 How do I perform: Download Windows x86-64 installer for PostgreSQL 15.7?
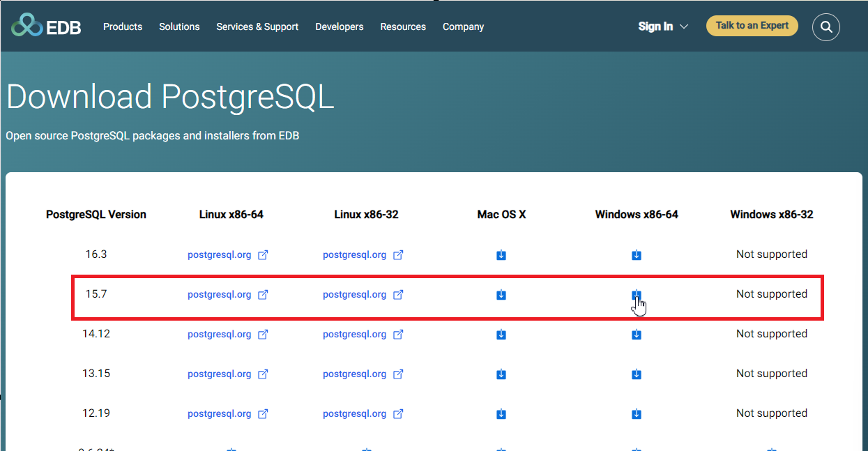[637, 295]
